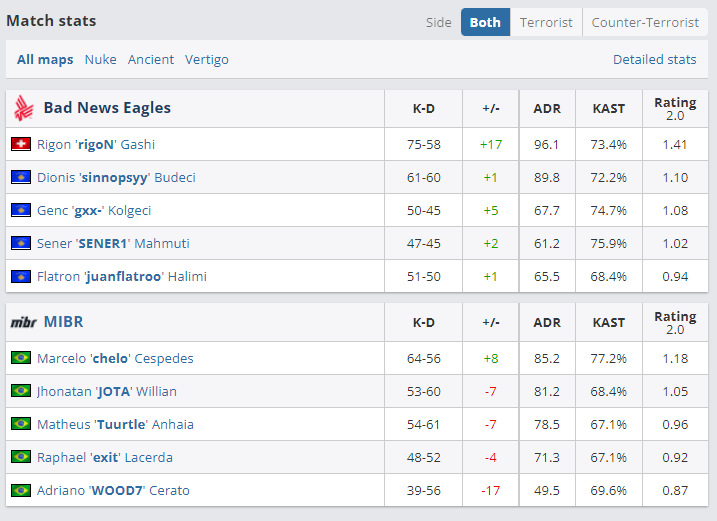Screen dimensions: 717x521
Task: Open Dionis 'sinnopsyy' Budeci player profile
Action: click(x=116, y=177)
